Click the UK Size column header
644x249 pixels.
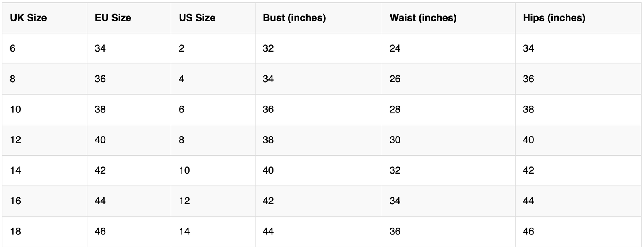(28, 18)
